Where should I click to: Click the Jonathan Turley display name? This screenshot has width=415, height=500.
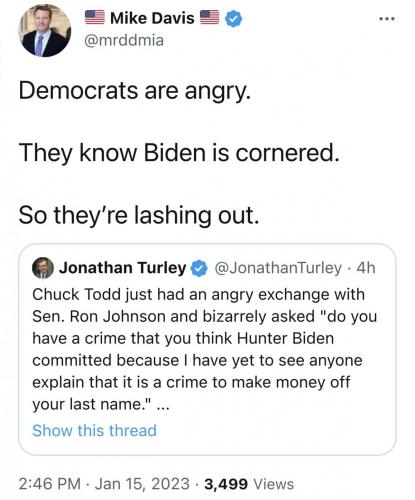122,268
